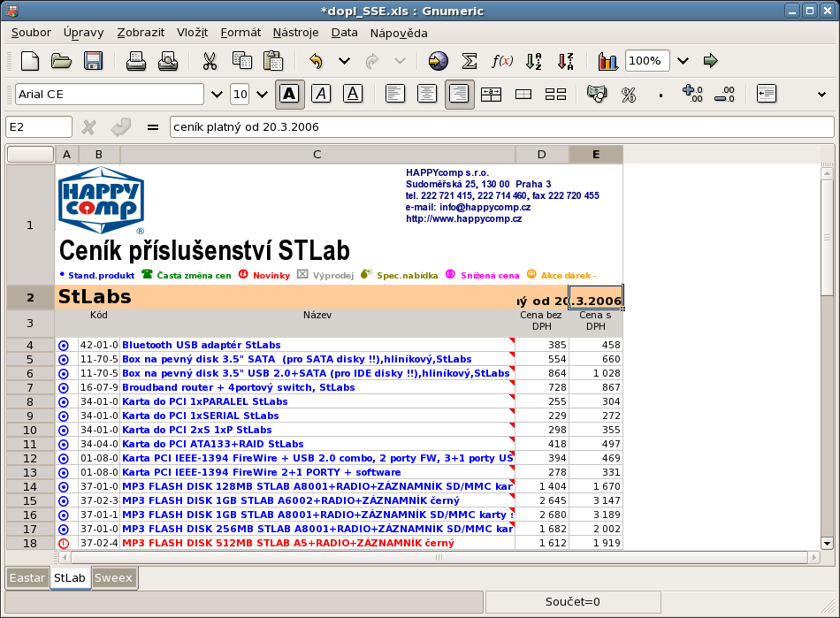The height and width of the screenshot is (618, 840).
Task: Copy selection using copy icon
Action: coord(242,61)
